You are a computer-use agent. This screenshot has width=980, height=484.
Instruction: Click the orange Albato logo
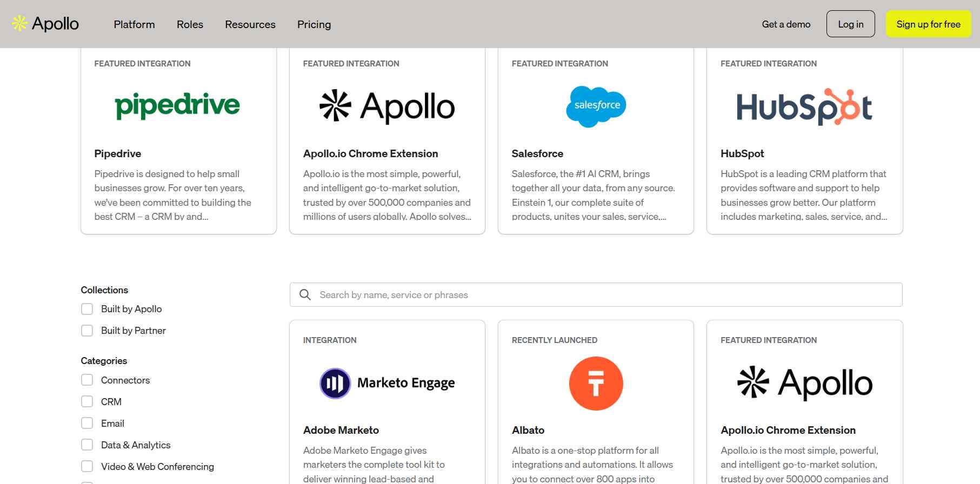tap(596, 384)
